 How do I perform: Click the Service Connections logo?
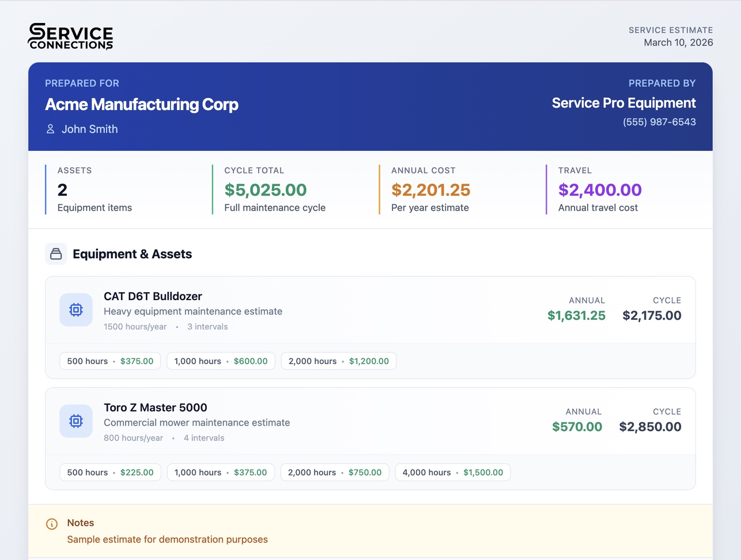coord(70,36)
